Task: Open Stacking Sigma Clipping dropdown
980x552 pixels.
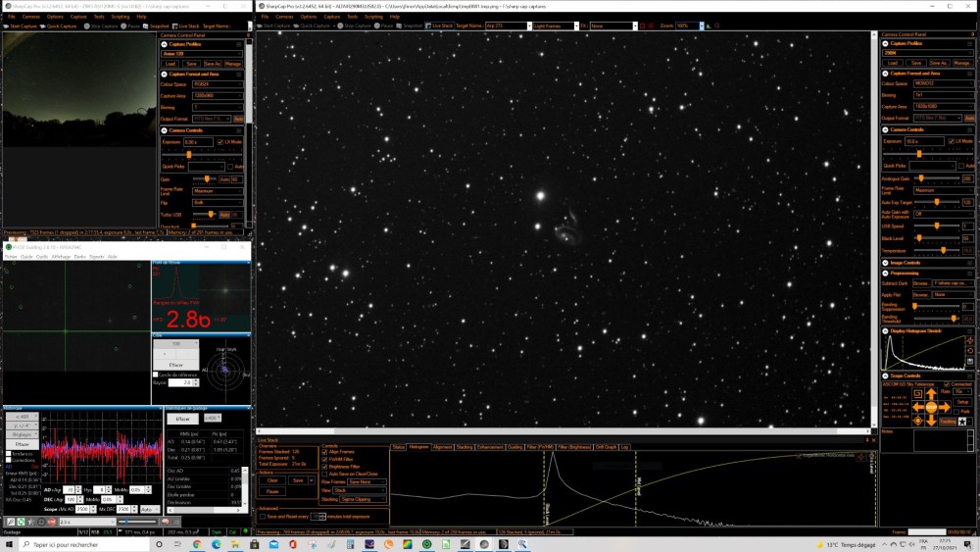Action: pyautogui.click(x=363, y=499)
